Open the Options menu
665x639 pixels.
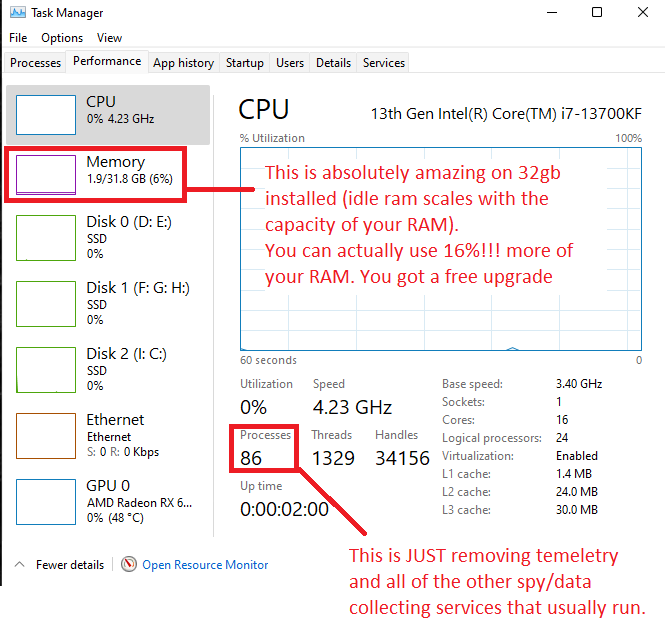(x=62, y=38)
